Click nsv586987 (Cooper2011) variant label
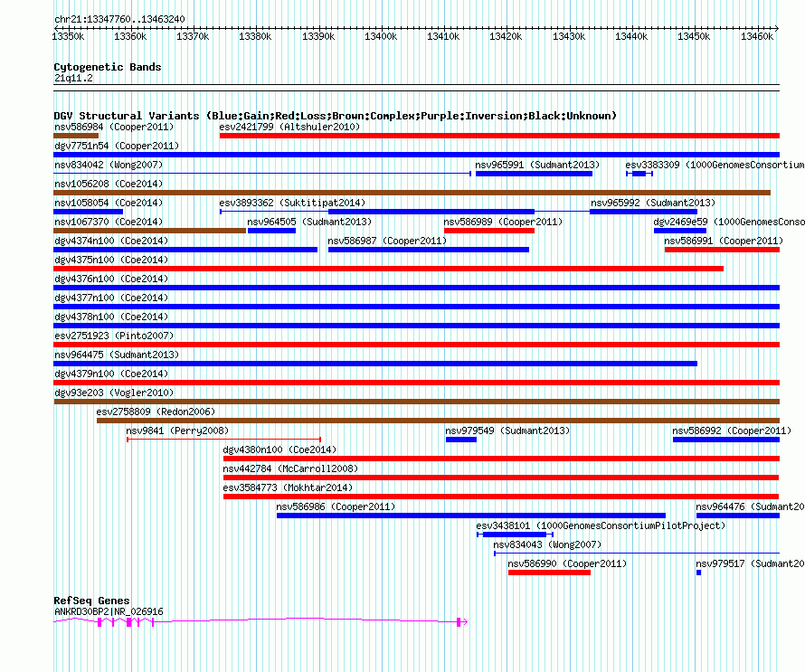The image size is (805, 672). 387,241
